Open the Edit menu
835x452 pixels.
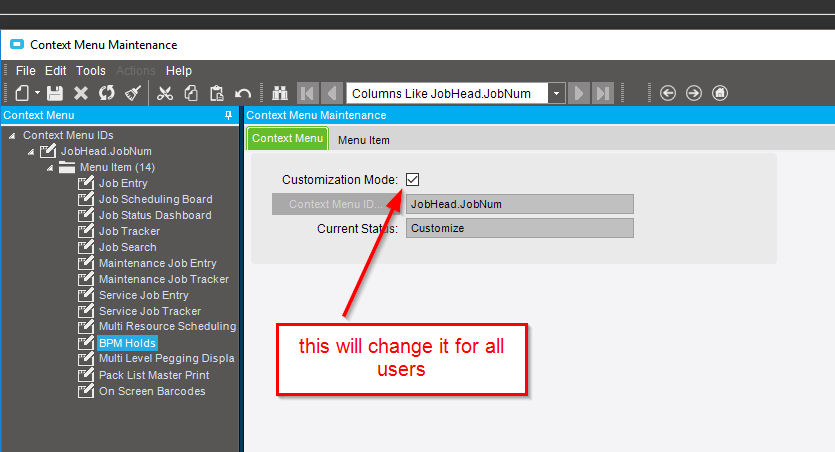pyautogui.click(x=55, y=70)
